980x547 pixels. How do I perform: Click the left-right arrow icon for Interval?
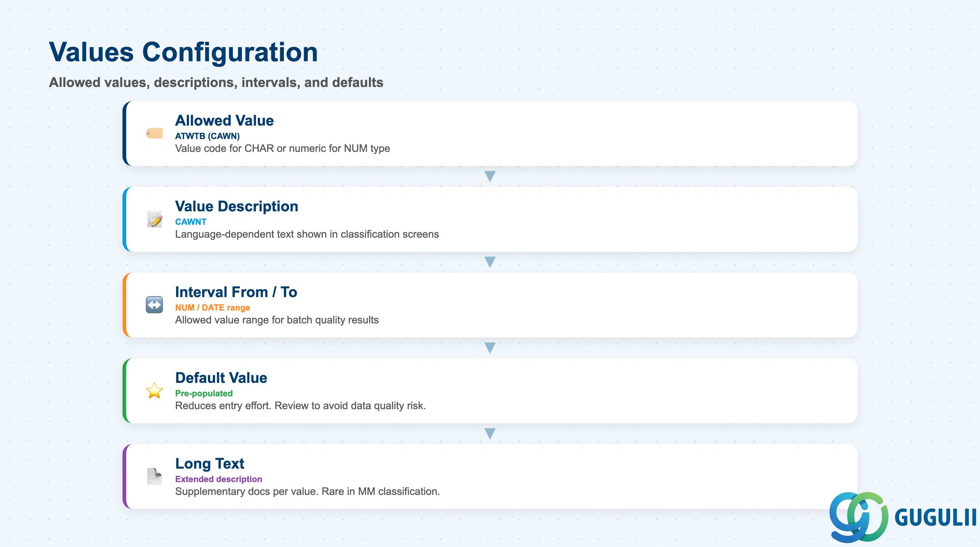154,305
